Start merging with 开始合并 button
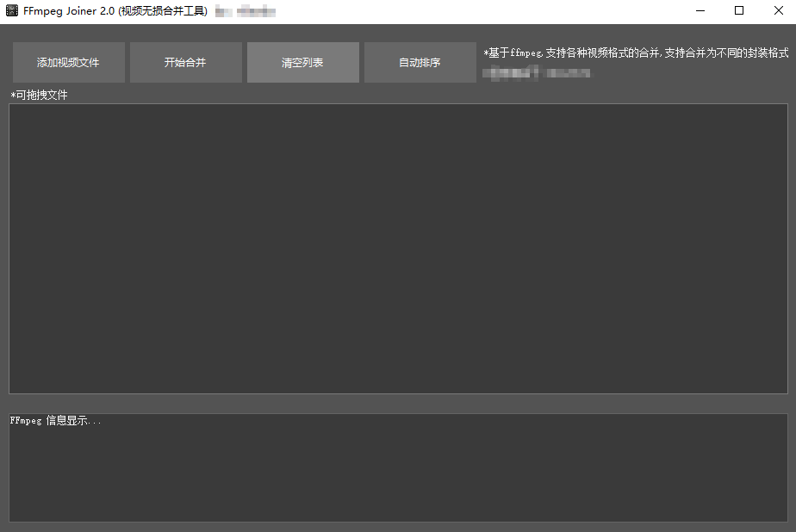Viewport: 796px width, 532px height. click(186, 62)
